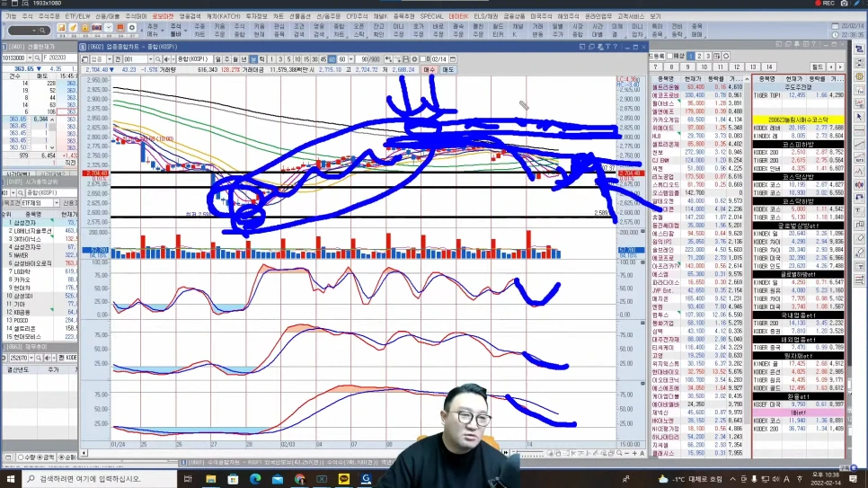Screen dimensions: 868x488
Task: Click the chart save disk icon
Action: click(406, 59)
